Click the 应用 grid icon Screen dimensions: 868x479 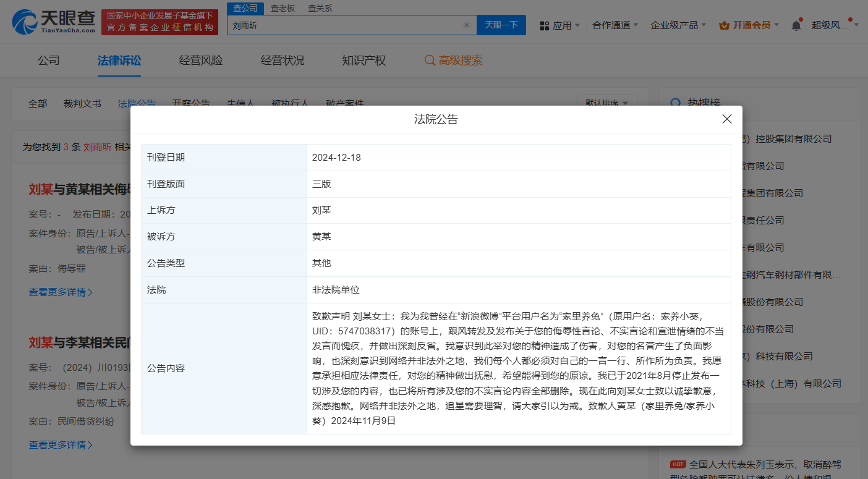pos(545,25)
